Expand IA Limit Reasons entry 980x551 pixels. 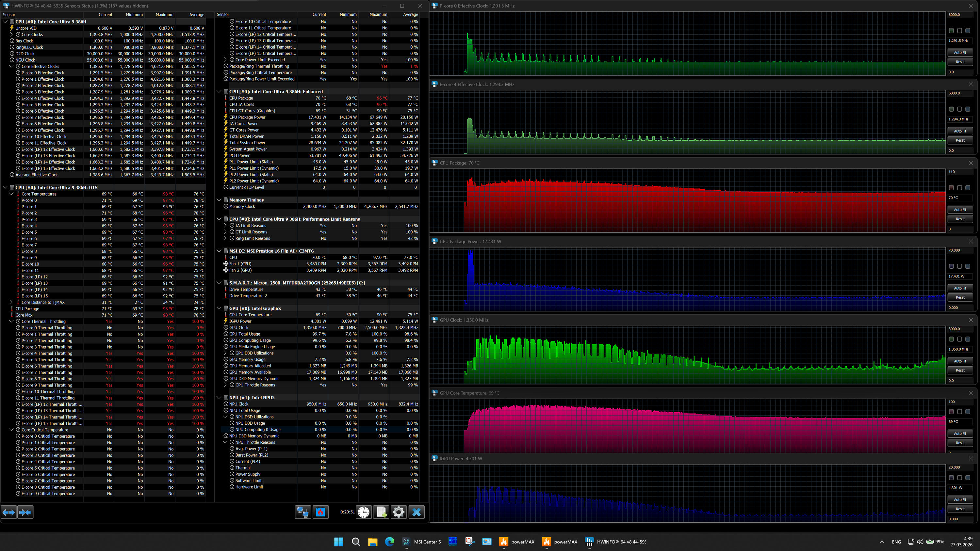coord(225,226)
